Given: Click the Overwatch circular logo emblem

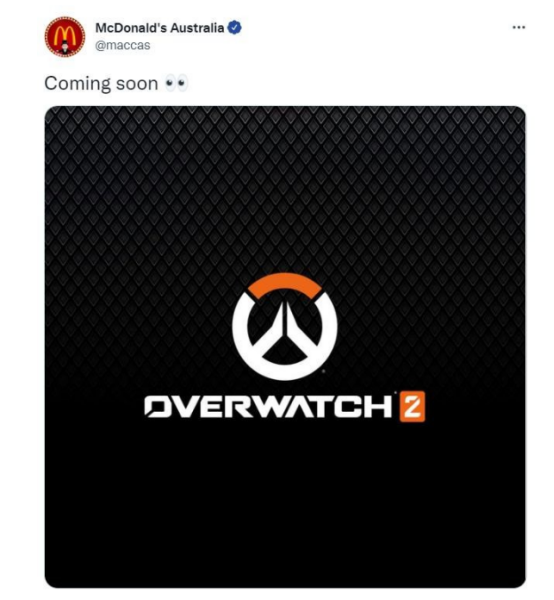Looking at the screenshot, I should (x=284, y=326).
